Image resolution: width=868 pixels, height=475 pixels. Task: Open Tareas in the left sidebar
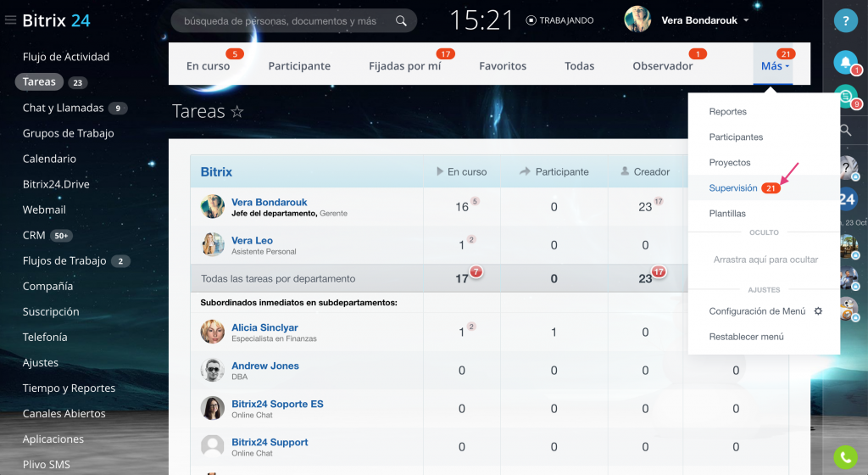[39, 82]
